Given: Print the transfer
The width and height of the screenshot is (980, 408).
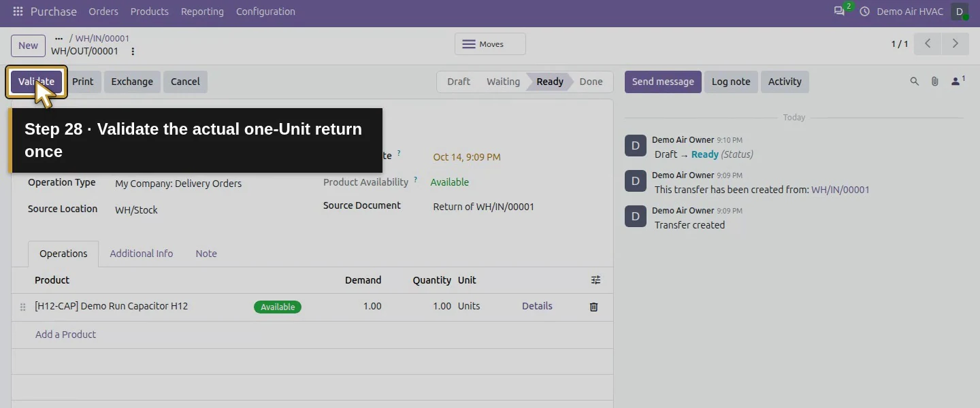Looking at the screenshot, I should (x=83, y=82).
